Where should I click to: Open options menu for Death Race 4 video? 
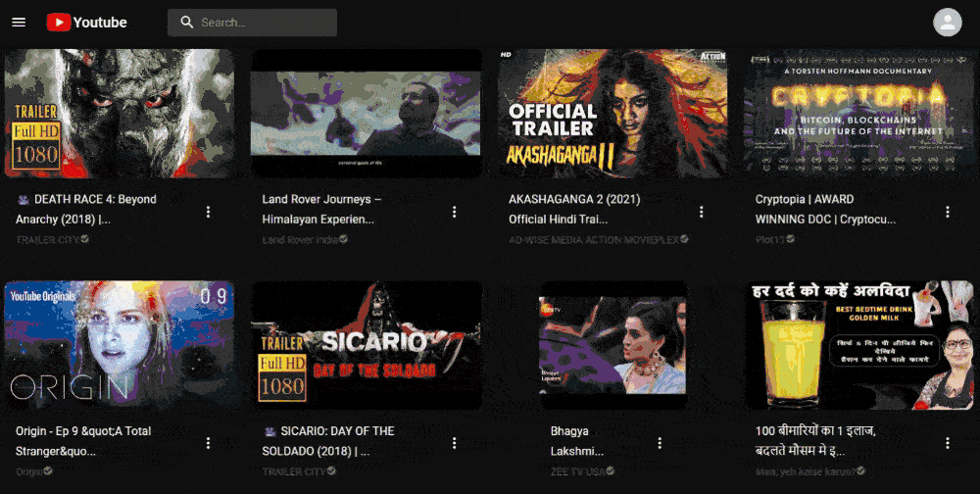208,212
